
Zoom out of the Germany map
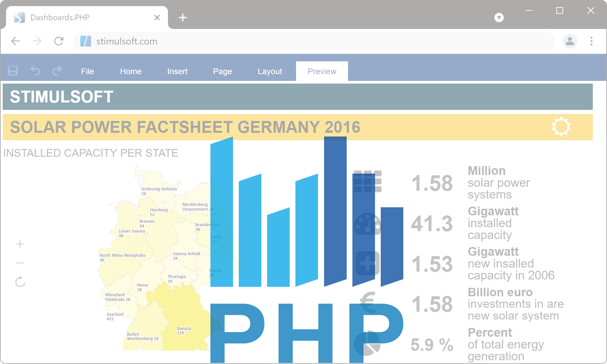[x=20, y=263]
